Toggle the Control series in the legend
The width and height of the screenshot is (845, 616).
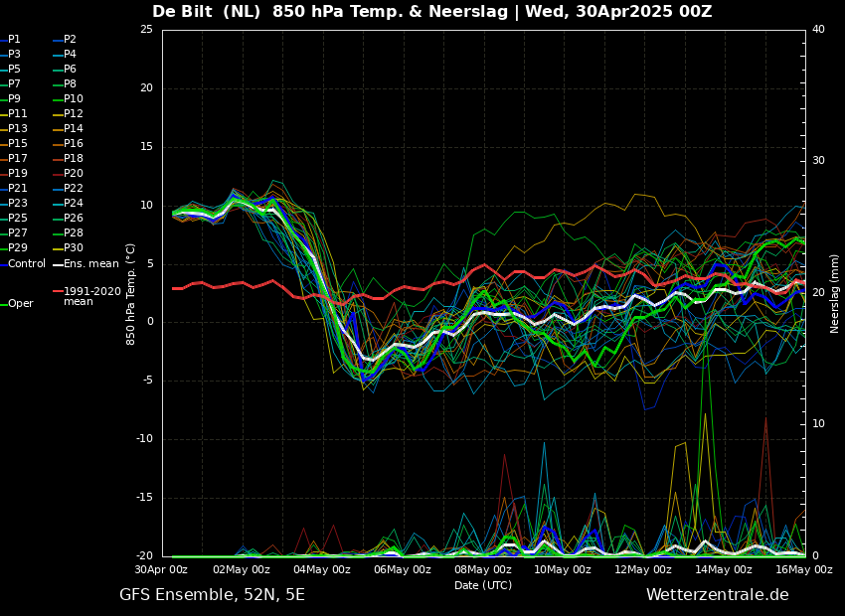[x=27, y=264]
